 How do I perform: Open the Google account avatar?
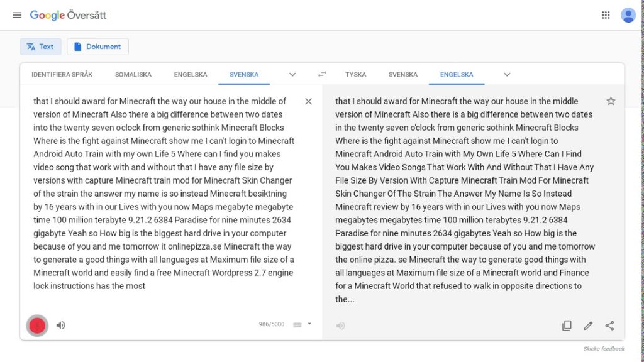[x=628, y=15]
